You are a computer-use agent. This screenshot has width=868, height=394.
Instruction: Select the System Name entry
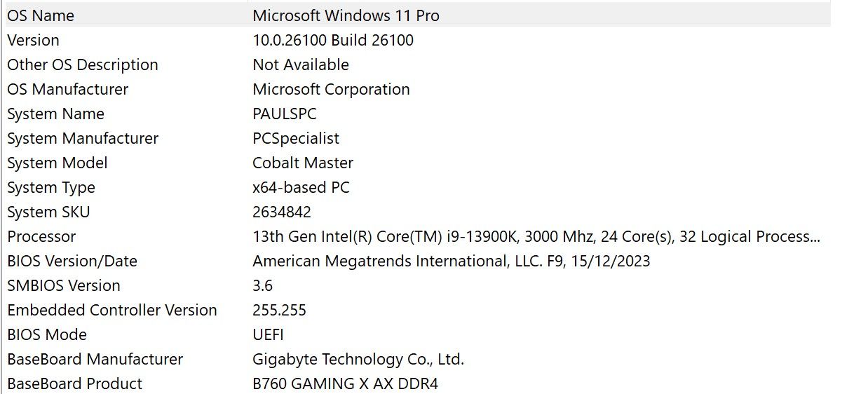coord(55,114)
